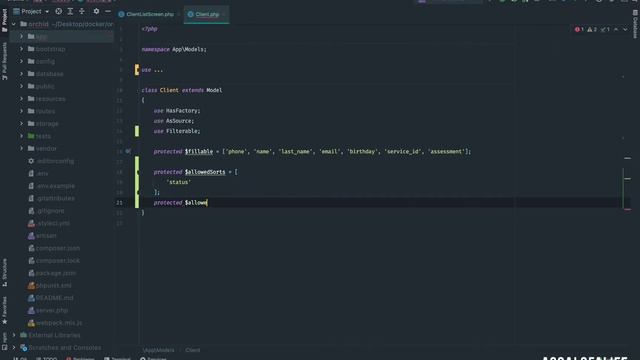Image resolution: width=640 pixels, height=360 pixels.
Task: Click External Libraries icon
Action: point(23,335)
